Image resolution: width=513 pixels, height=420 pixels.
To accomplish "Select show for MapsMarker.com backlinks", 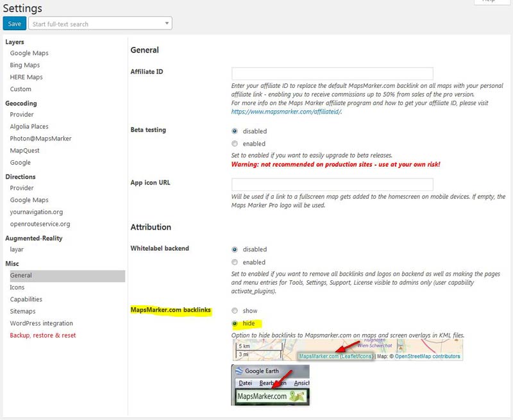I will (235, 310).
